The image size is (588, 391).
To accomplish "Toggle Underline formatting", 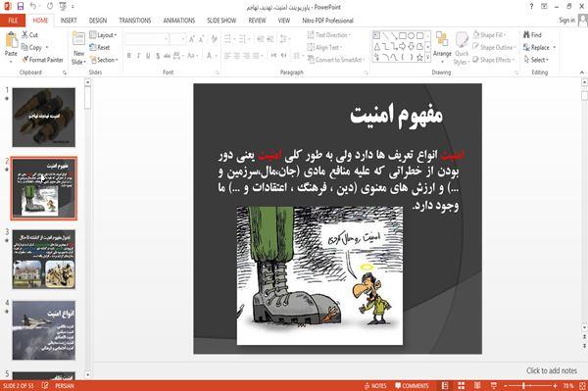I will coord(148,56).
